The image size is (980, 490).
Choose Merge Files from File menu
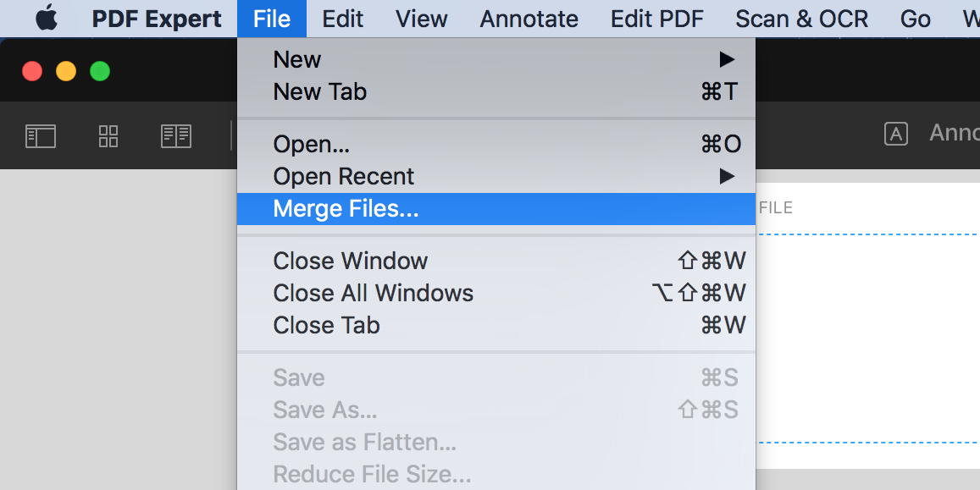point(346,208)
